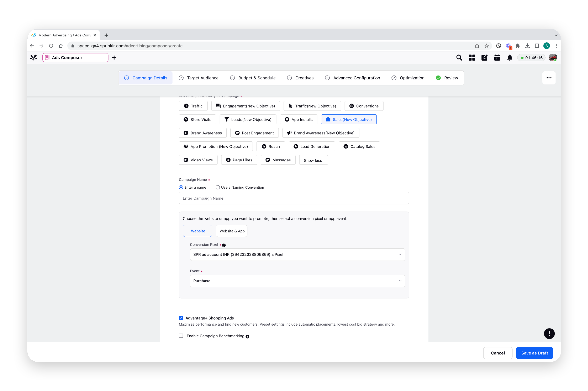Enable Campaign Benchmarking
The image size is (588, 391).
coord(181,336)
